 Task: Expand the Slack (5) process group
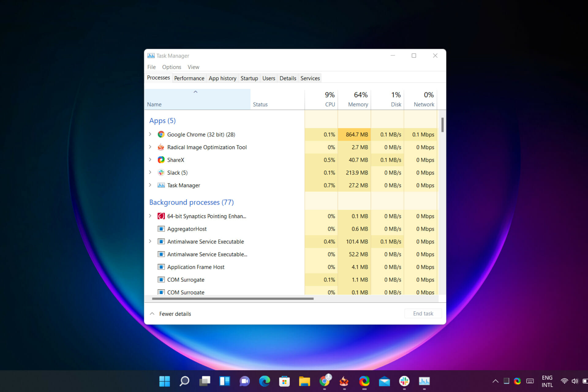pyautogui.click(x=150, y=172)
